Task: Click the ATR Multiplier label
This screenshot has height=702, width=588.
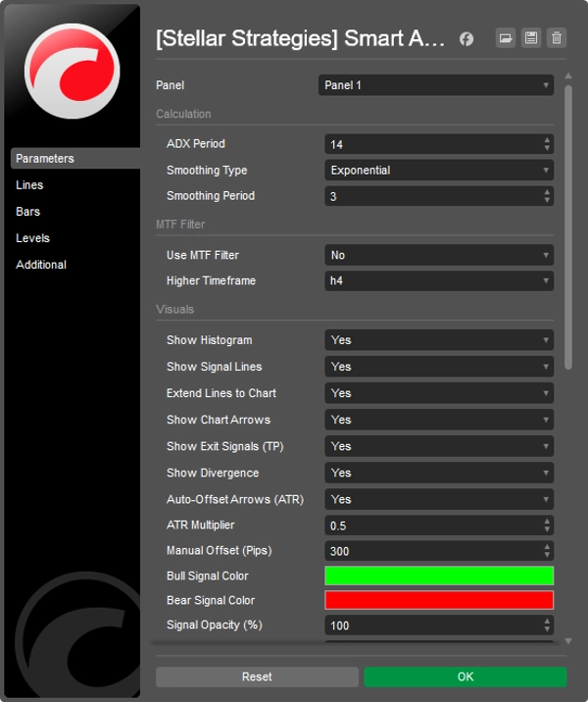Action: click(201, 526)
